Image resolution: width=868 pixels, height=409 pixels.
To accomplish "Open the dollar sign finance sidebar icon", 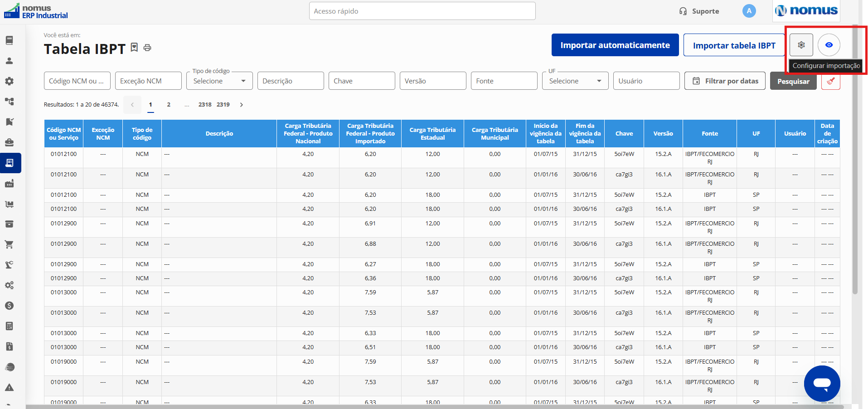I will pos(9,306).
